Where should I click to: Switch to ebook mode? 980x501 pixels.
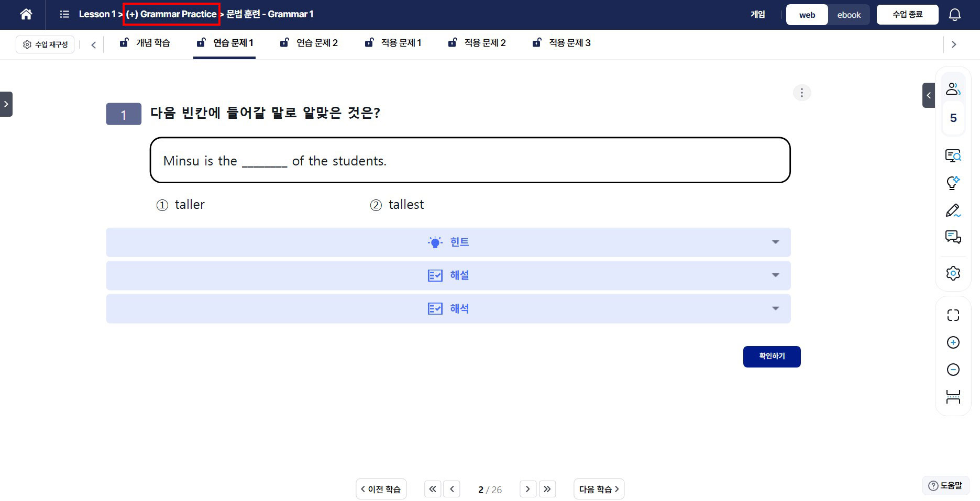(x=849, y=15)
